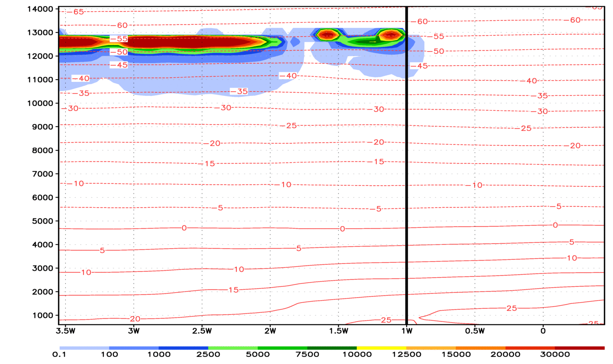Select the orange colorbar segment between 15000 and 20000
613x364 pixels.
pos(480,348)
